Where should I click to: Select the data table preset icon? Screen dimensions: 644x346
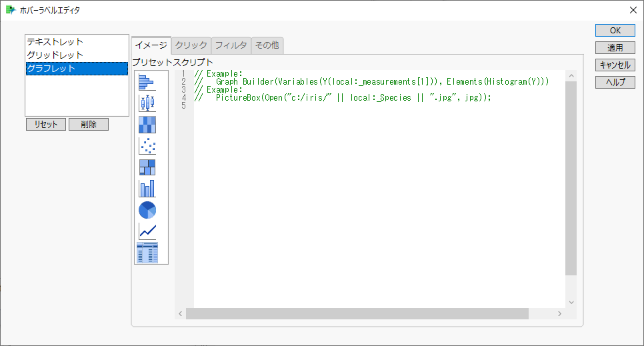(147, 253)
